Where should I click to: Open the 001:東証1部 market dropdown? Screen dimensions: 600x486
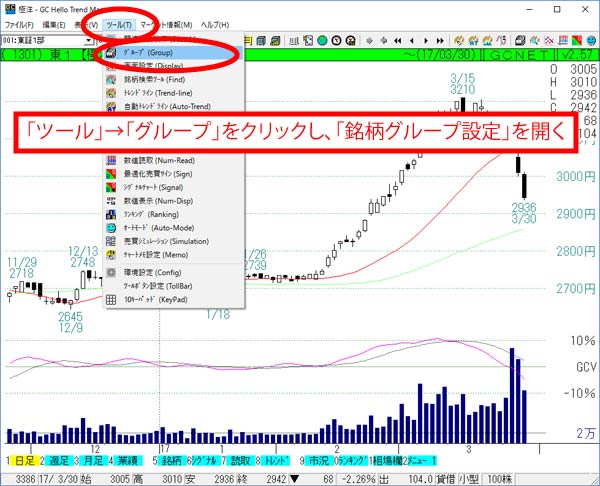[89, 40]
